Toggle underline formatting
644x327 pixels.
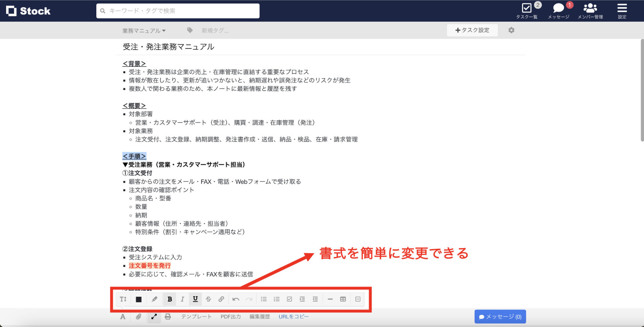click(195, 299)
